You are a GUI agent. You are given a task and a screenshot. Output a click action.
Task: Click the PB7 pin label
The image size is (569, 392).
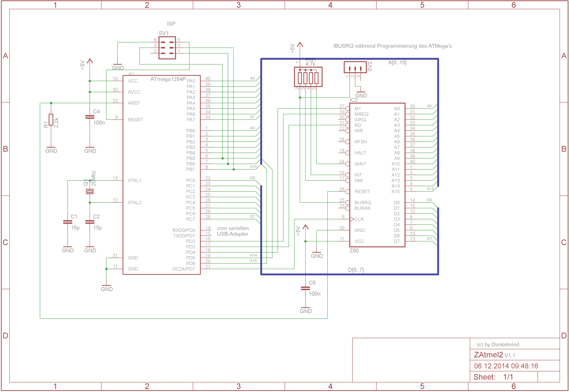tap(191, 170)
